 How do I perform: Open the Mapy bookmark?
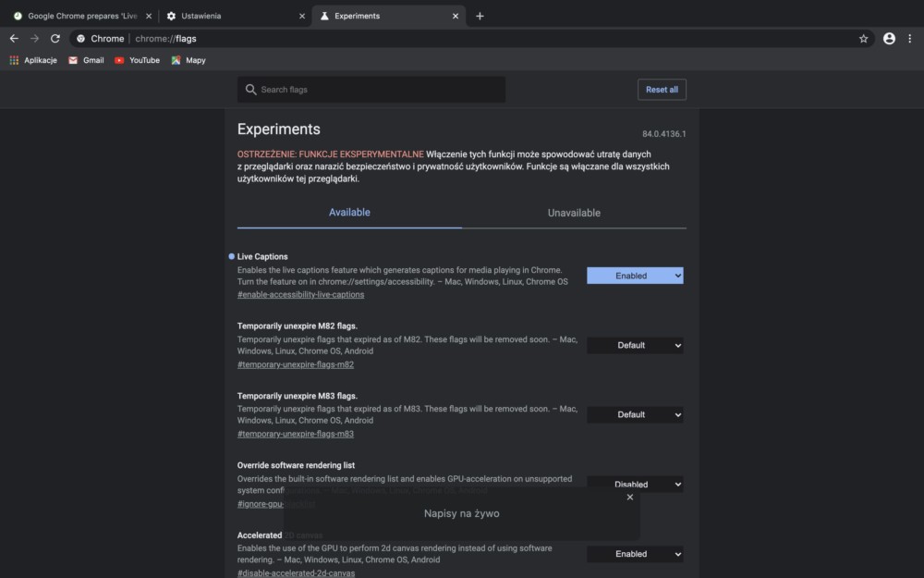pyautogui.click(x=188, y=60)
